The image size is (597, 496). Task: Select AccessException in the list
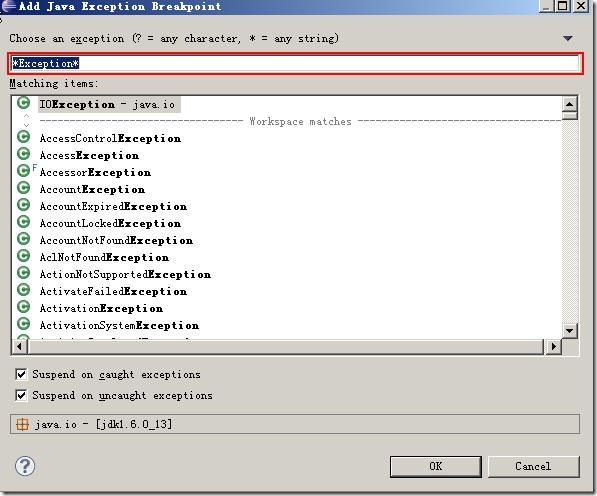coord(89,155)
